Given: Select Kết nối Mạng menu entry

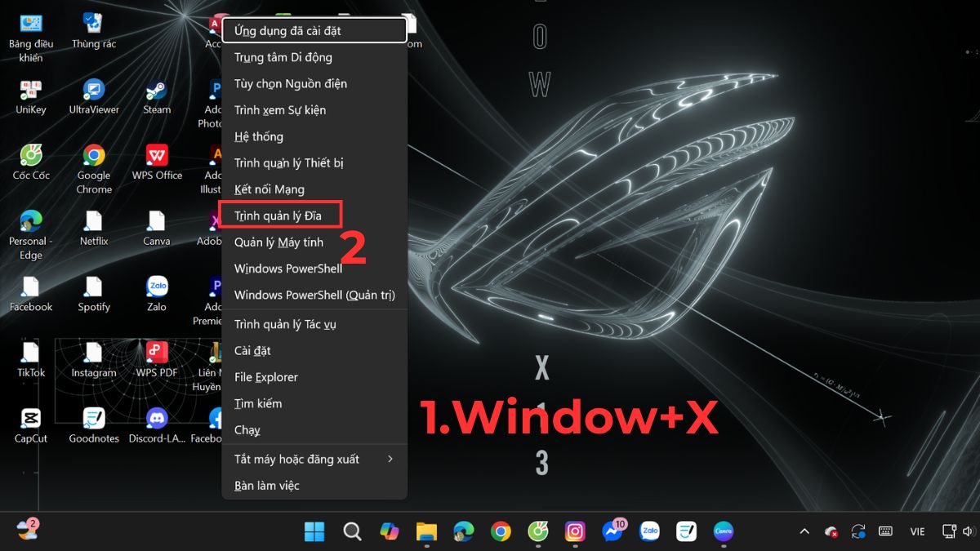Looking at the screenshot, I should 315,189.
